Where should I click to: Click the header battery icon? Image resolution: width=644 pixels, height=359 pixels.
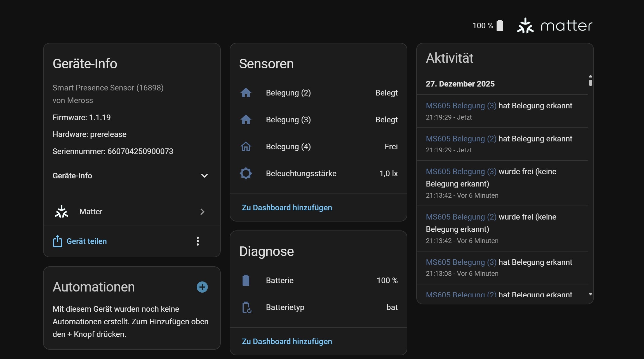tap(500, 25)
